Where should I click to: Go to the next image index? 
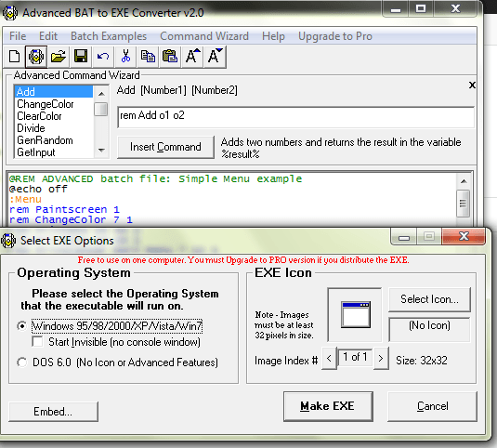381,358
